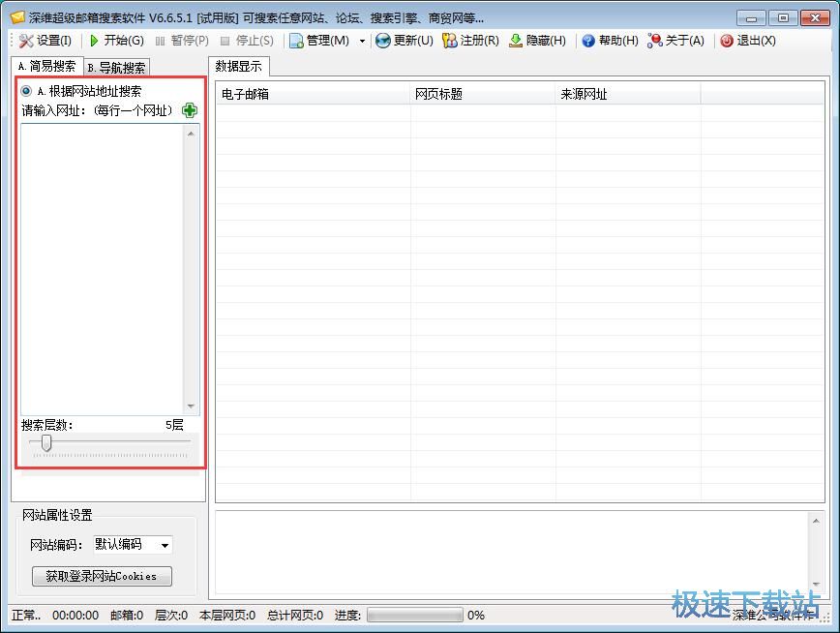Click the green 开始(G) start play icon
This screenshot has height=633, width=840.
[94, 41]
